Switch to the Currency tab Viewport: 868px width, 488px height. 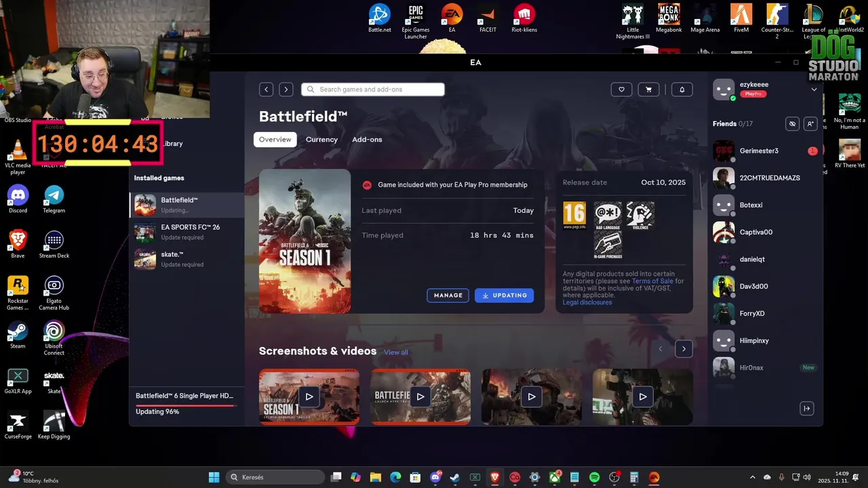pos(321,140)
